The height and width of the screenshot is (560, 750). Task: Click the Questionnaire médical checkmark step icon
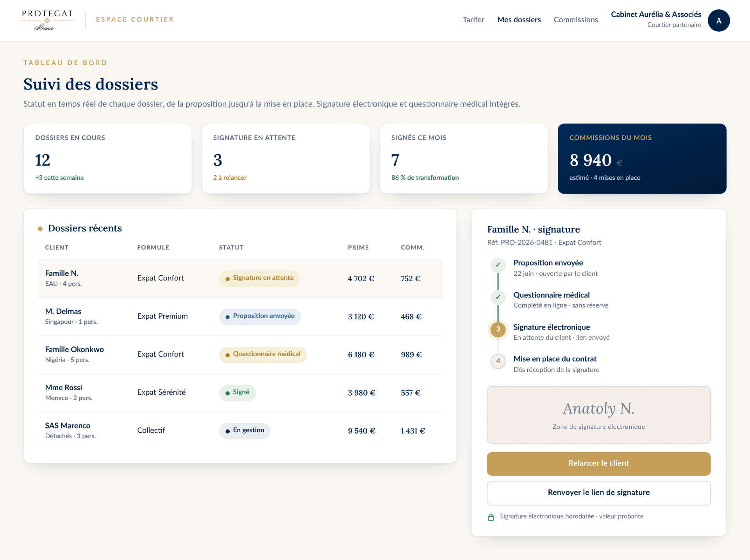click(498, 297)
